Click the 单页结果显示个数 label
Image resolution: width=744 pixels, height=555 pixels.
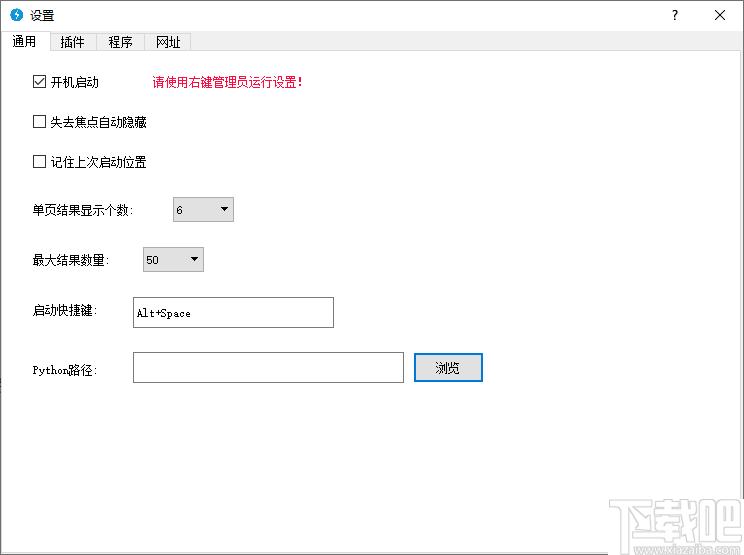[x=83, y=210]
